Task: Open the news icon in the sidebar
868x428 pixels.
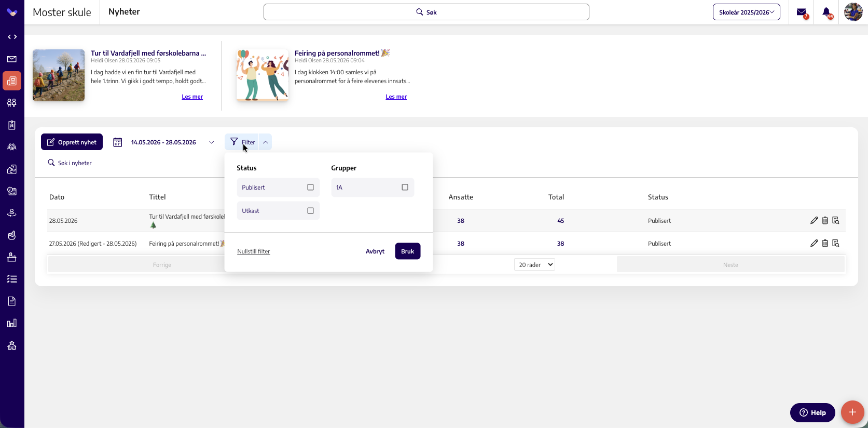Action: (x=12, y=81)
